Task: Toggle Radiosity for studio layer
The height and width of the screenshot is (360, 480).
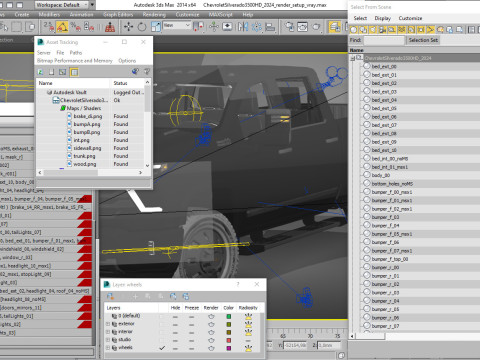Action: (248, 340)
